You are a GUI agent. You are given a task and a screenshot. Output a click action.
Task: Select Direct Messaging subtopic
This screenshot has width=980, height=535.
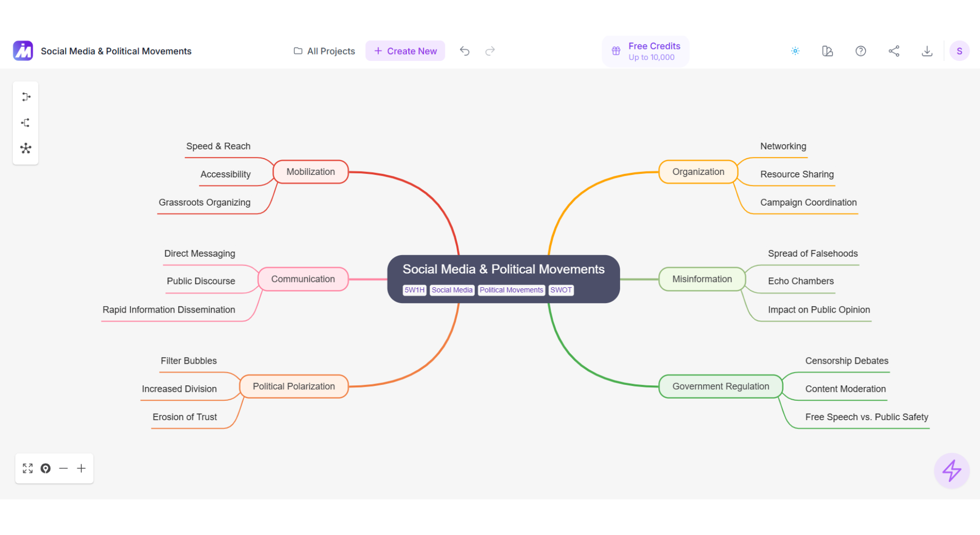point(199,253)
